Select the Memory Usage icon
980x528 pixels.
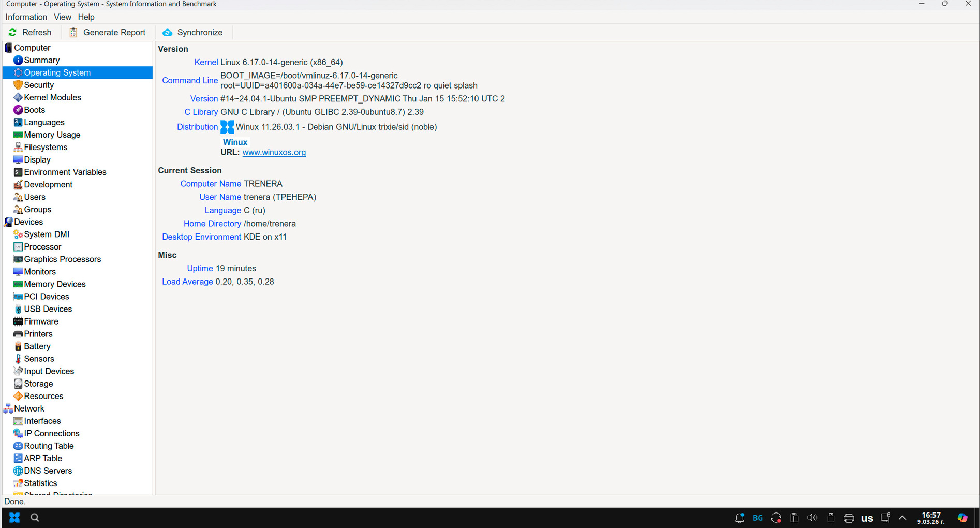click(18, 135)
